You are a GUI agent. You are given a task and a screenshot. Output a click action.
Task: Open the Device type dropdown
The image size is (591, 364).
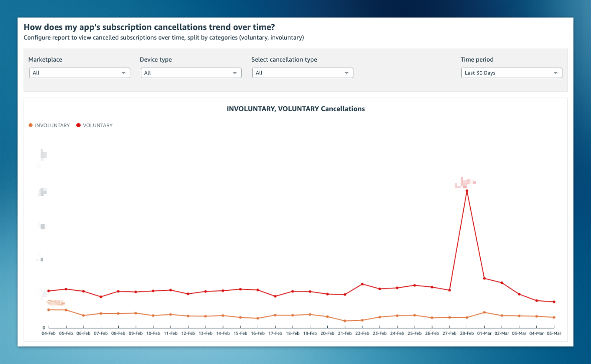[190, 73]
